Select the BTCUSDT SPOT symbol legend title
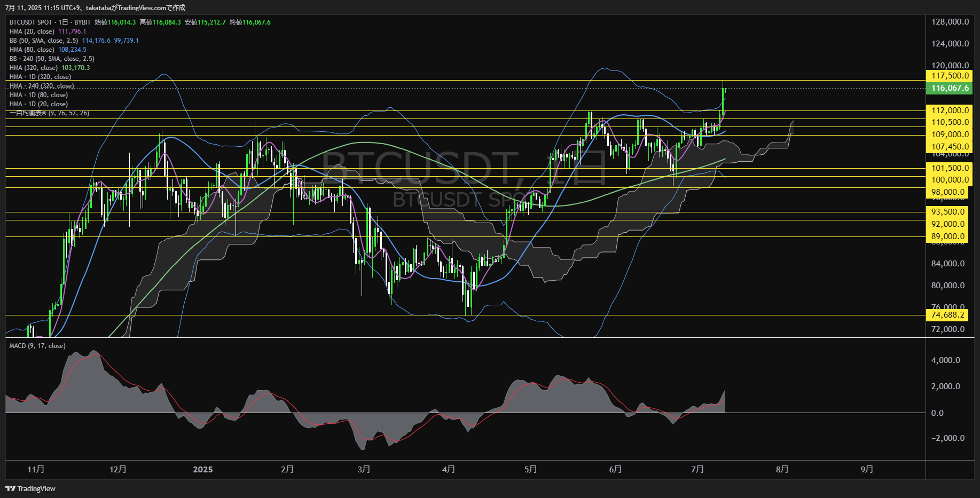This screenshot has height=498, width=980. (50, 22)
